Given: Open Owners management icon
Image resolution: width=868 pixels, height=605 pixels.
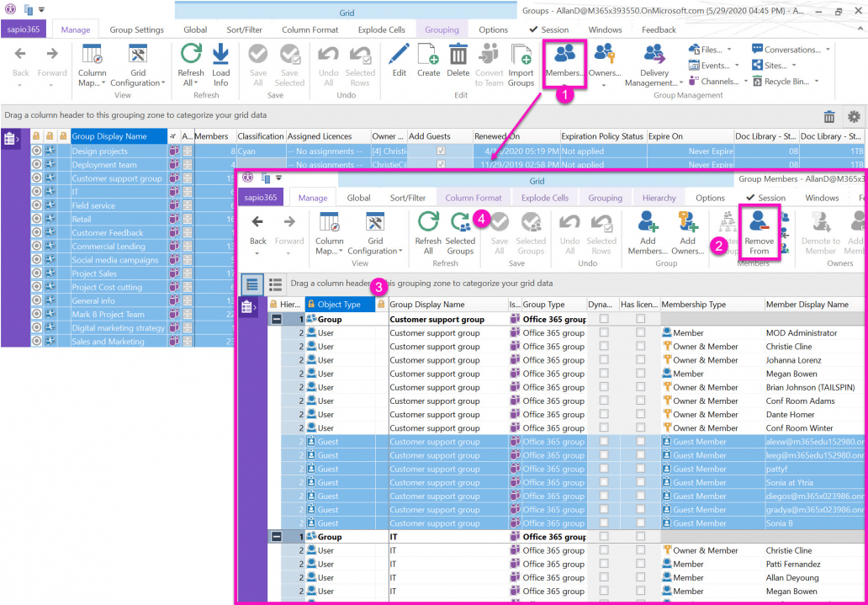Looking at the screenshot, I should [603, 65].
